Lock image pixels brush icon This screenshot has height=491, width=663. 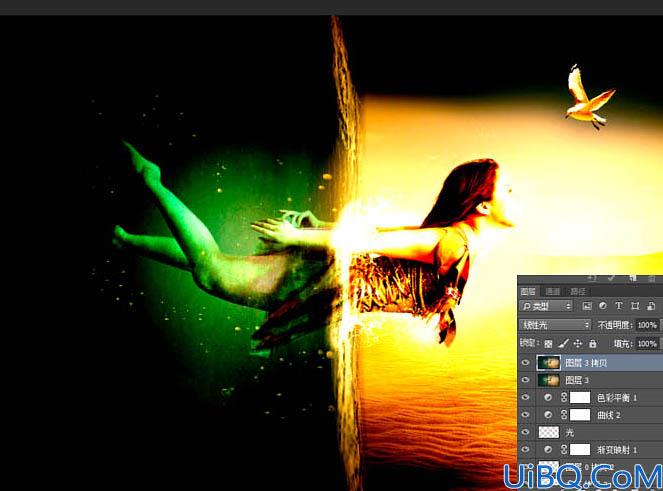[x=563, y=344]
